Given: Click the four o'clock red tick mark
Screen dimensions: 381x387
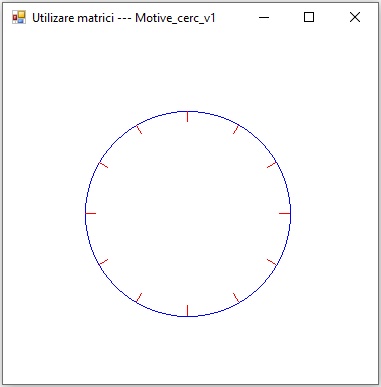Looking at the screenshot, I should click(x=272, y=262).
